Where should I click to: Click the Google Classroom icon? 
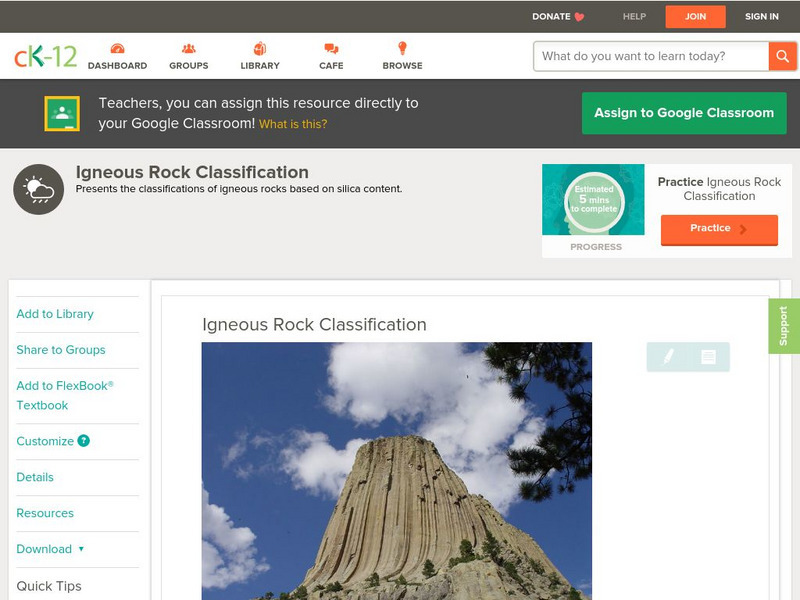(62, 114)
